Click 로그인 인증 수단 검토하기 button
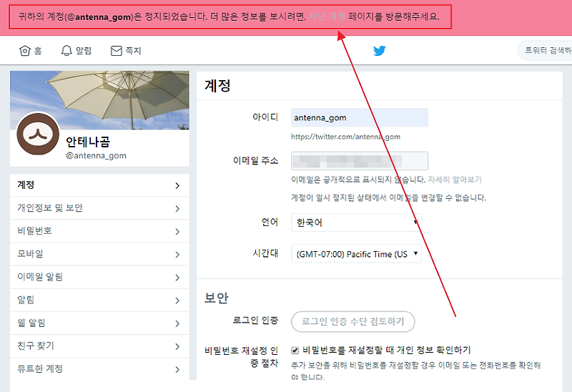The height and width of the screenshot is (392, 572). (x=352, y=322)
